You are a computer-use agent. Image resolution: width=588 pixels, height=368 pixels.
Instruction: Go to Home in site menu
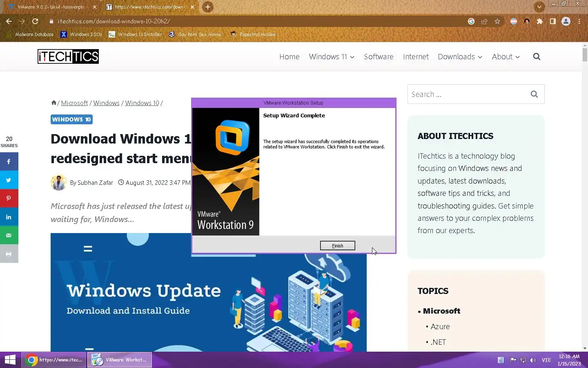pyautogui.click(x=290, y=57)
